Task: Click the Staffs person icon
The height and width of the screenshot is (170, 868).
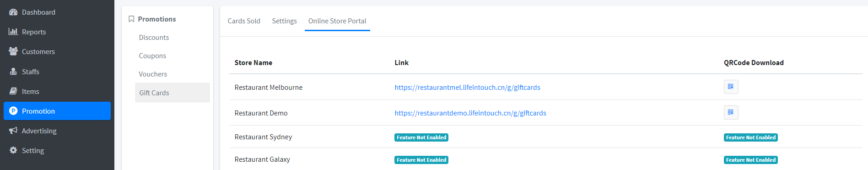Action: 13,71
